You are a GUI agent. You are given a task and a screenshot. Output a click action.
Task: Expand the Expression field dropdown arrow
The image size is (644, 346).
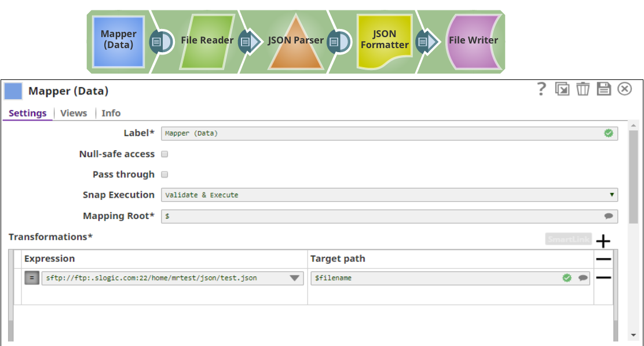294,278
